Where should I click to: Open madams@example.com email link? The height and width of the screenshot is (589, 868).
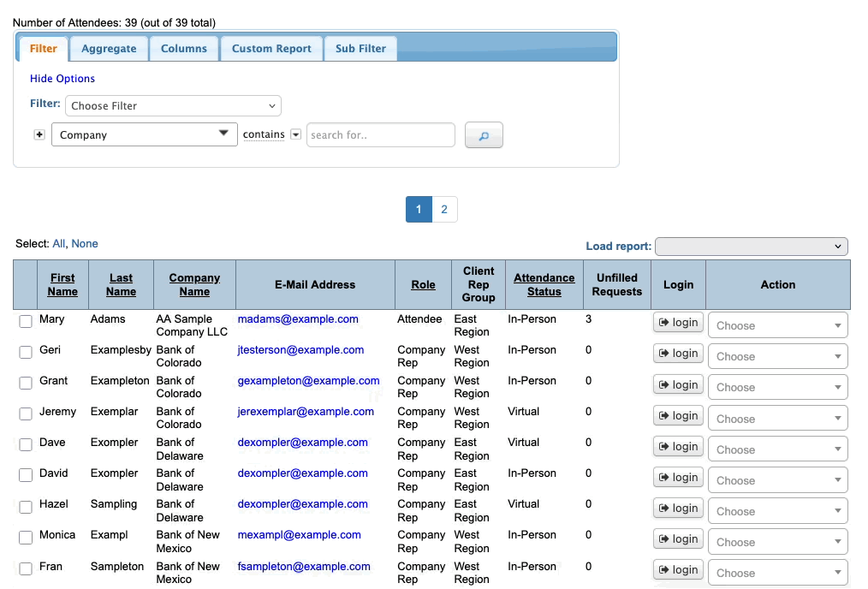coord(298,319)
